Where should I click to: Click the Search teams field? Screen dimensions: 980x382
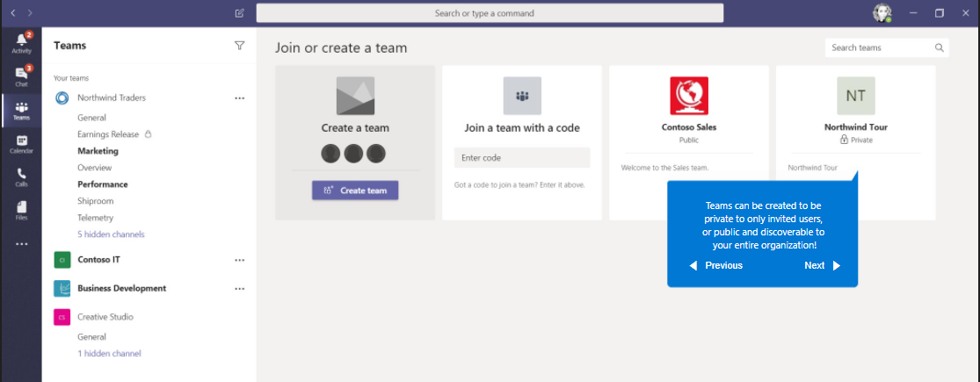pyautogui.click(x=887, y=47)
